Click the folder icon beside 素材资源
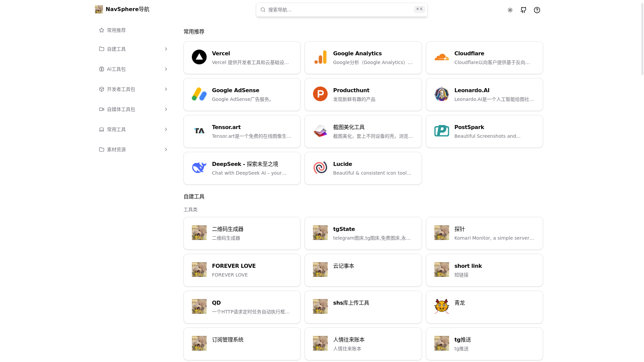644x362 pixels. (102, 149)
